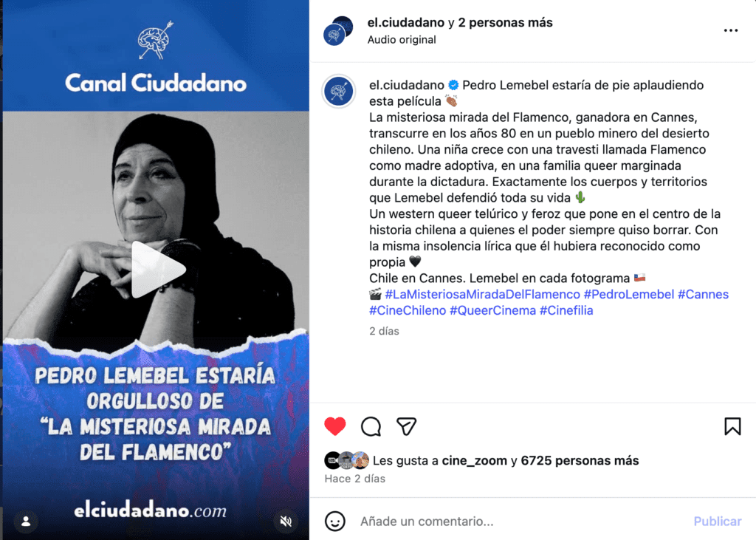Open the three-dot more options menu
The height and width of the screenshot is (540, 756).
tap(730, 30)
